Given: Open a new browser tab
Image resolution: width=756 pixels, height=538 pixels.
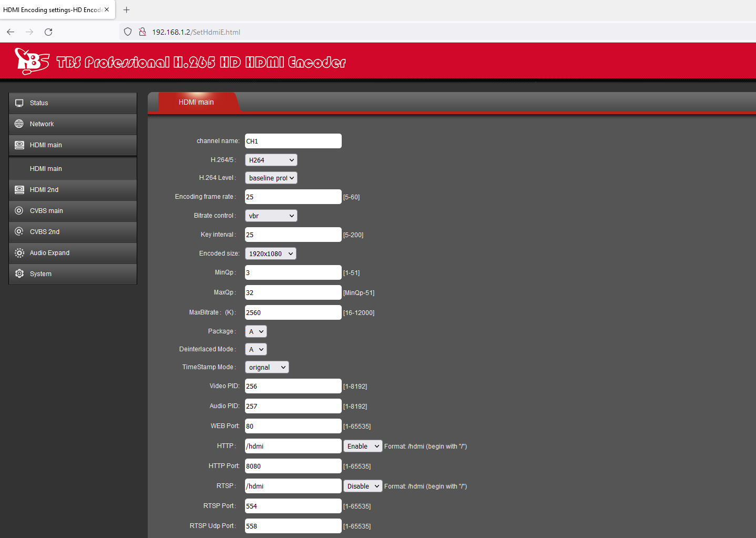Looking at the screenshot, I should [126, 10].
